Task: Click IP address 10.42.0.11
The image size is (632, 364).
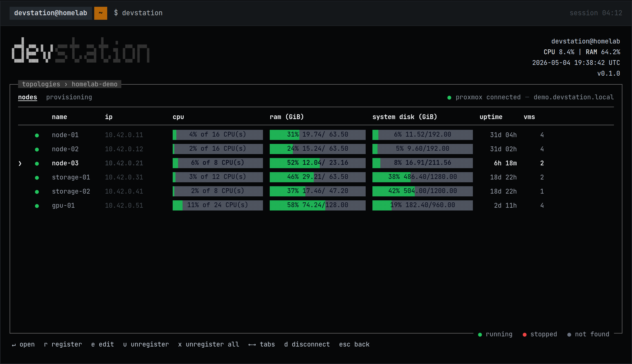Action: (x=124, y=135)
